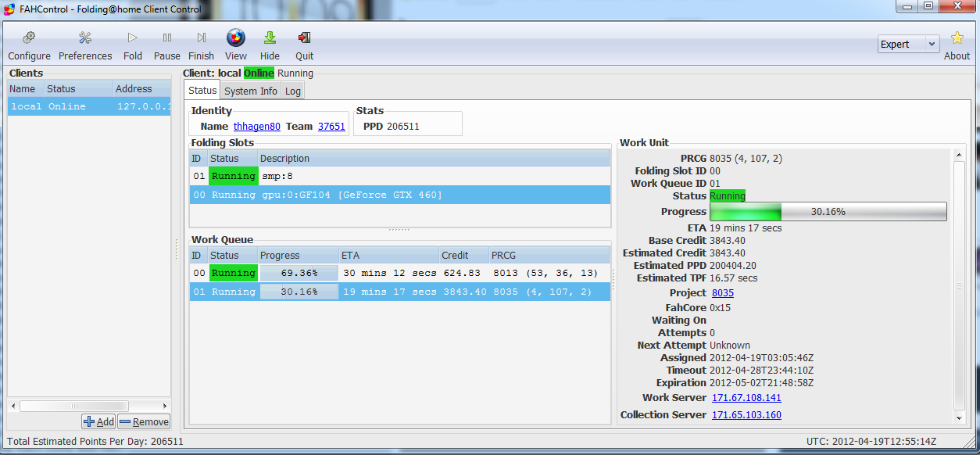Viewport: 980px width, 455px height.
Task: Click the ETA 19 mins 17 secs value
Action: pyautogui.click(x=746, y=227)
